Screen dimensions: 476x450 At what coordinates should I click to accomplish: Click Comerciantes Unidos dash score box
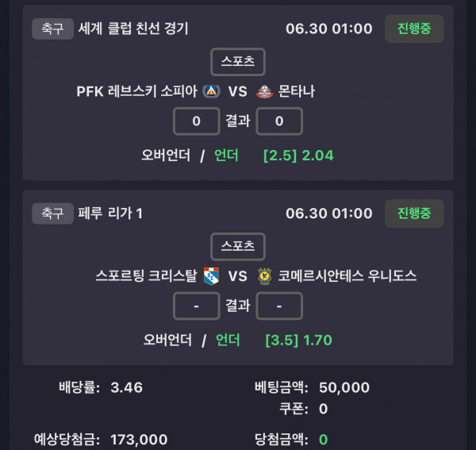(x=279, y=306)
